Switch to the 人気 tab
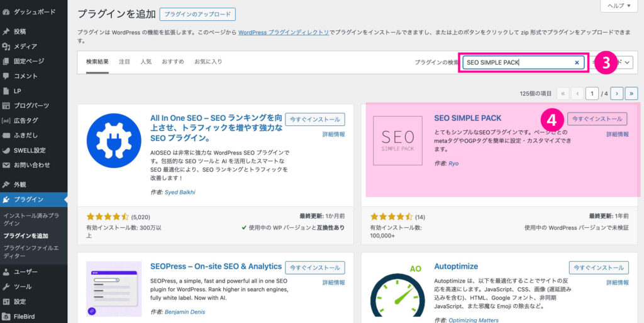 146,62
